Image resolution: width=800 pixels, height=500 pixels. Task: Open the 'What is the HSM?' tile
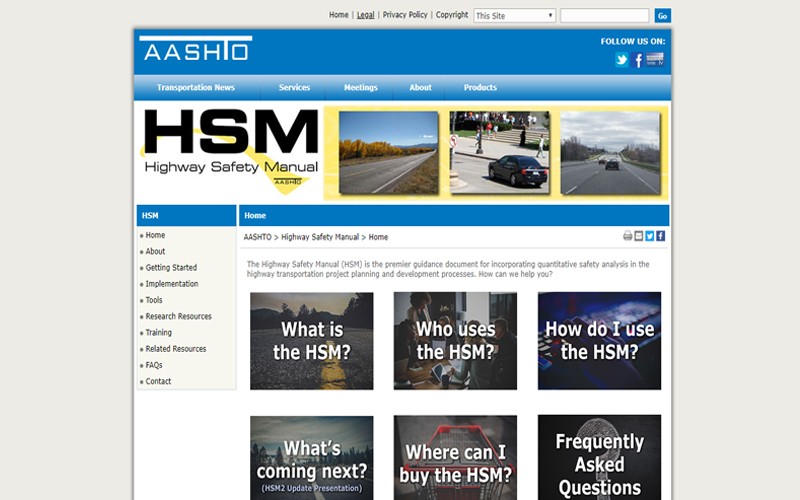312,341
